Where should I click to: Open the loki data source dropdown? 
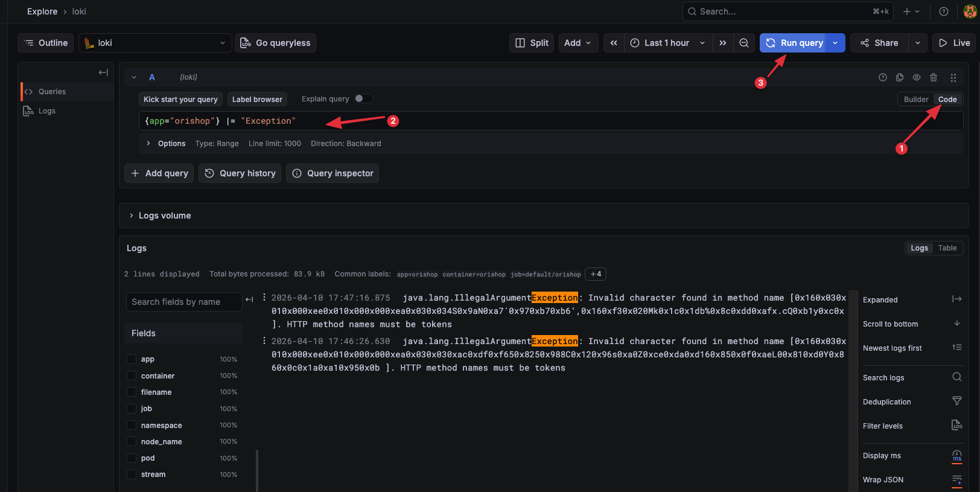155,43
